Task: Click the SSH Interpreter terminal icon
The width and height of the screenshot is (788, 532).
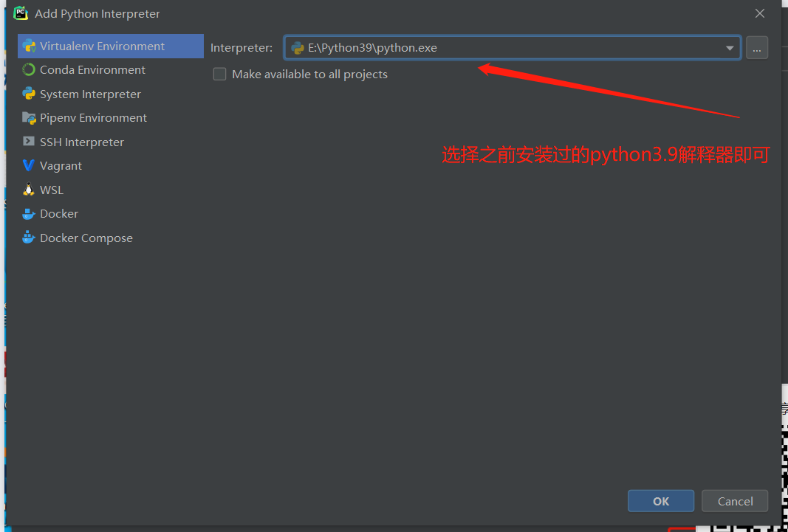Action: 29,142
